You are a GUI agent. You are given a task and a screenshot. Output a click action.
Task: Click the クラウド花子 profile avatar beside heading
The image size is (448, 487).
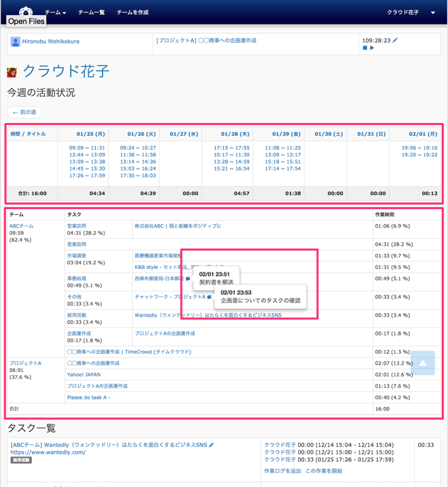12,72
